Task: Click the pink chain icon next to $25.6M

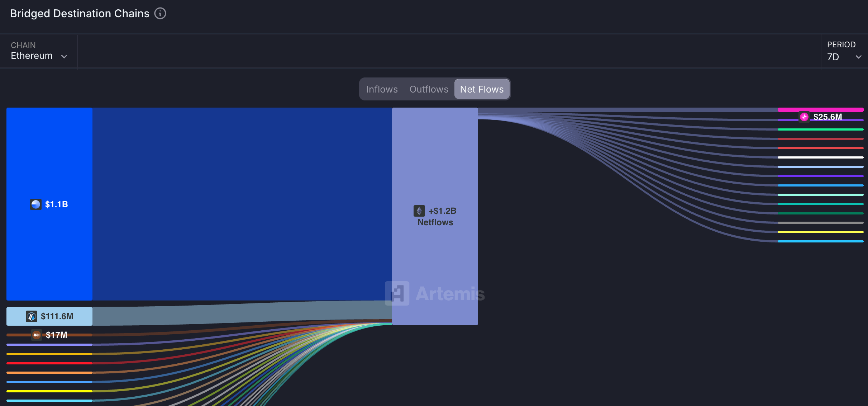Action: click(x=804, y=117)
